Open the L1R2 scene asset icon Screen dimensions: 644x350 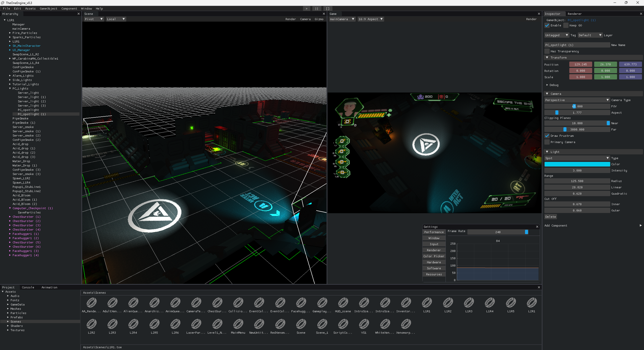point(448,303)
